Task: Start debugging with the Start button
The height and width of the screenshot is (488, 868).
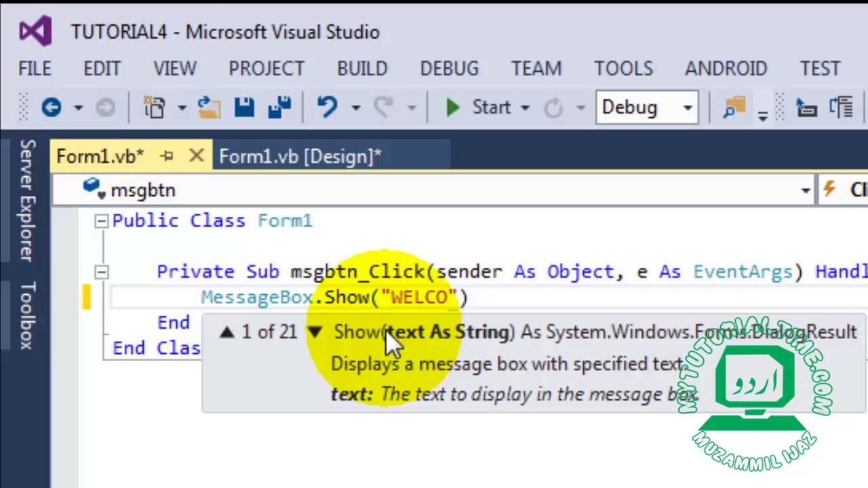Action: [x=478, y=108]
